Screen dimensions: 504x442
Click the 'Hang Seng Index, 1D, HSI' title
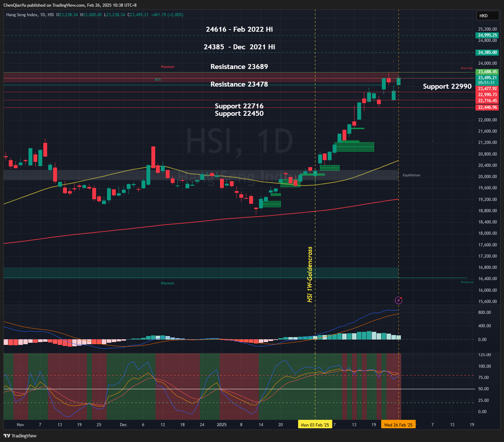coord(30,15)
